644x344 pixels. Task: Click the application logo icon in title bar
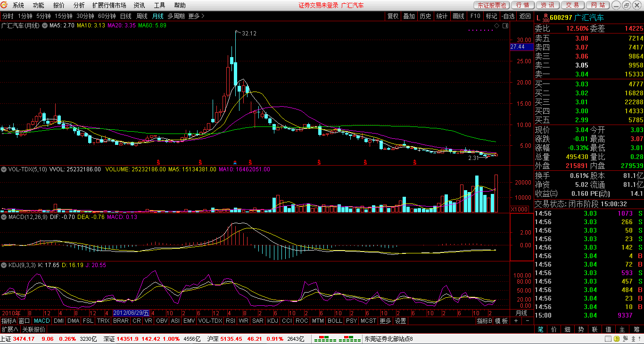point(4,5)
